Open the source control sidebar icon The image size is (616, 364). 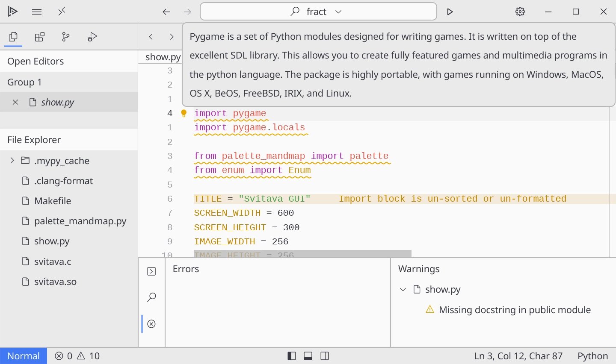[66, 37]
